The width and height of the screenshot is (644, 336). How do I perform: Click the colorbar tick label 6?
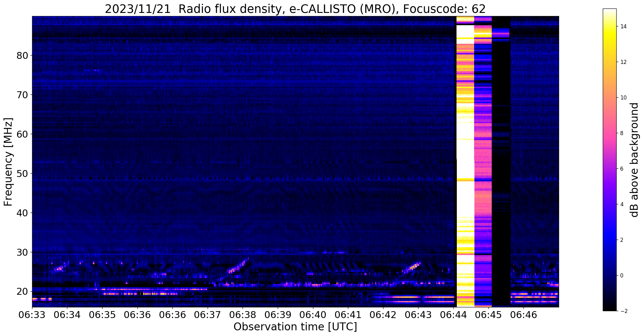coord(622,169)
